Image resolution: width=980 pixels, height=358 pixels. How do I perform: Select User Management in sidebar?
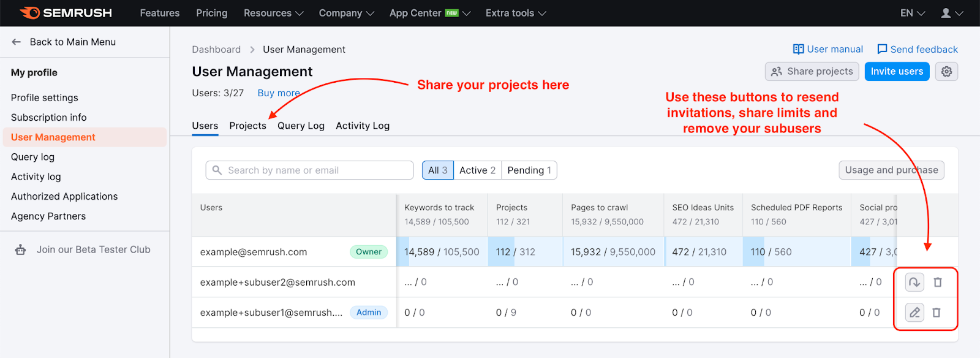85,137
